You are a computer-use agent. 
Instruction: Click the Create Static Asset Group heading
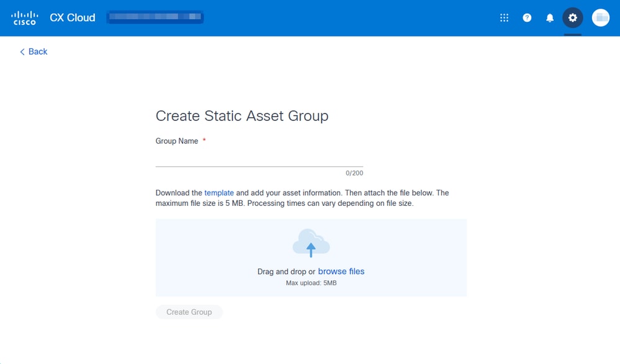click(x=242, y=116)
